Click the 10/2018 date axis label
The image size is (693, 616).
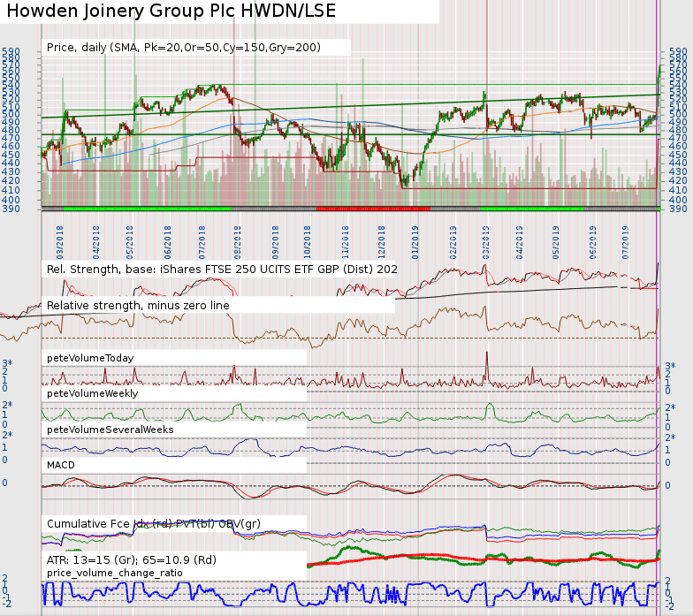[x=308, y=242]
